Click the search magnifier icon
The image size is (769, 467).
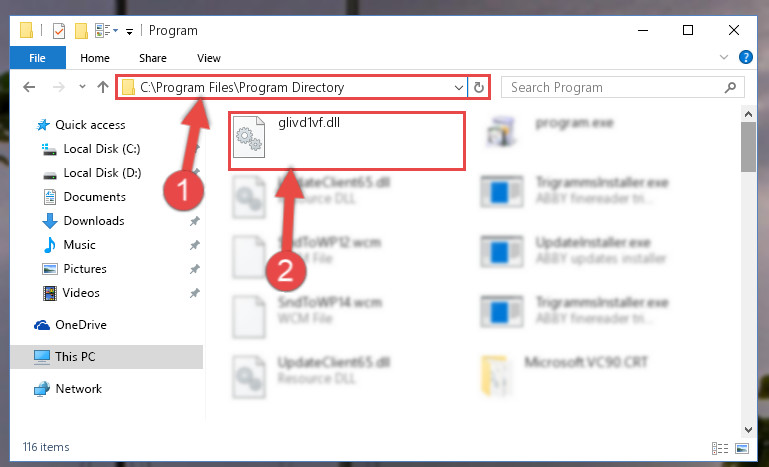pos(730,87)
